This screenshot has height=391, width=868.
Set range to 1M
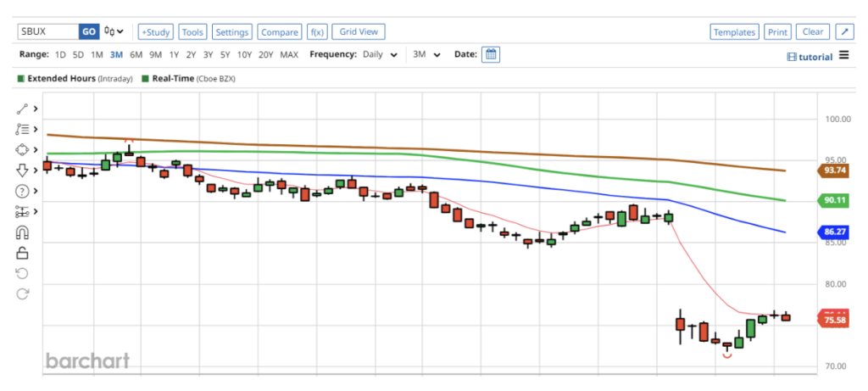coord(97,55)
